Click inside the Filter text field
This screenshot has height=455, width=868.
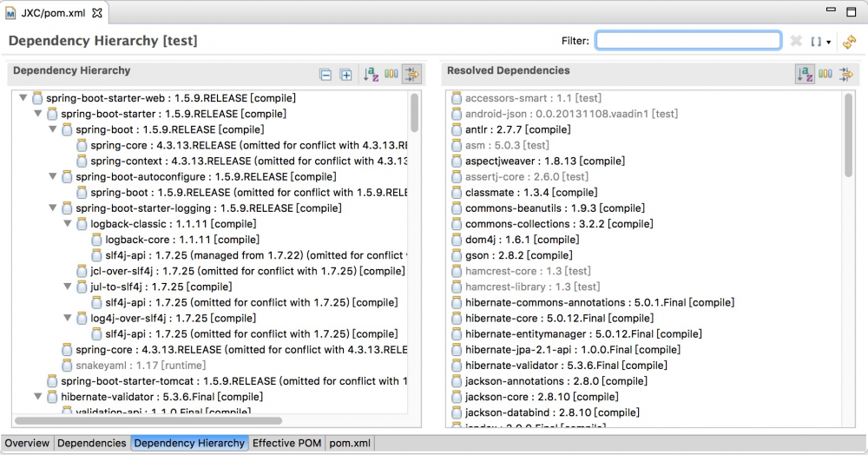click(687, 41)
